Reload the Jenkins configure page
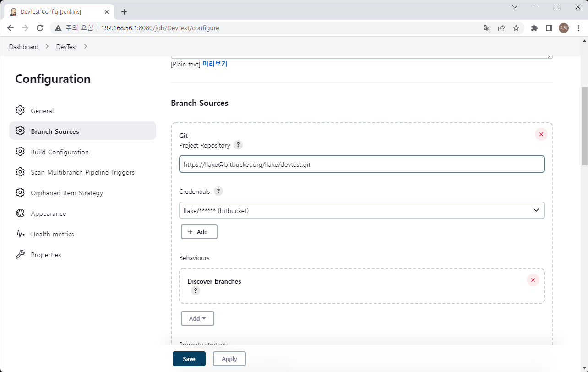 coord(40,28)
